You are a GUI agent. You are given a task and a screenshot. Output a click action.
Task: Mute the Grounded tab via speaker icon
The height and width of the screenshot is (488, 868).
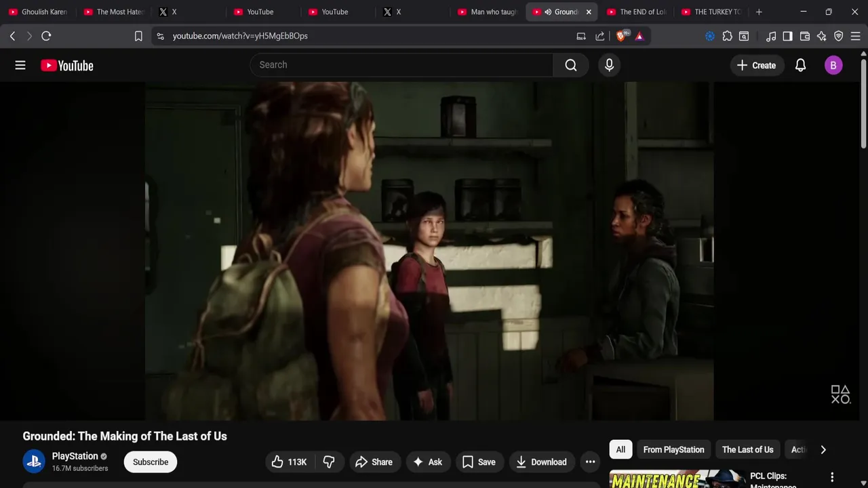click(547, 12)
